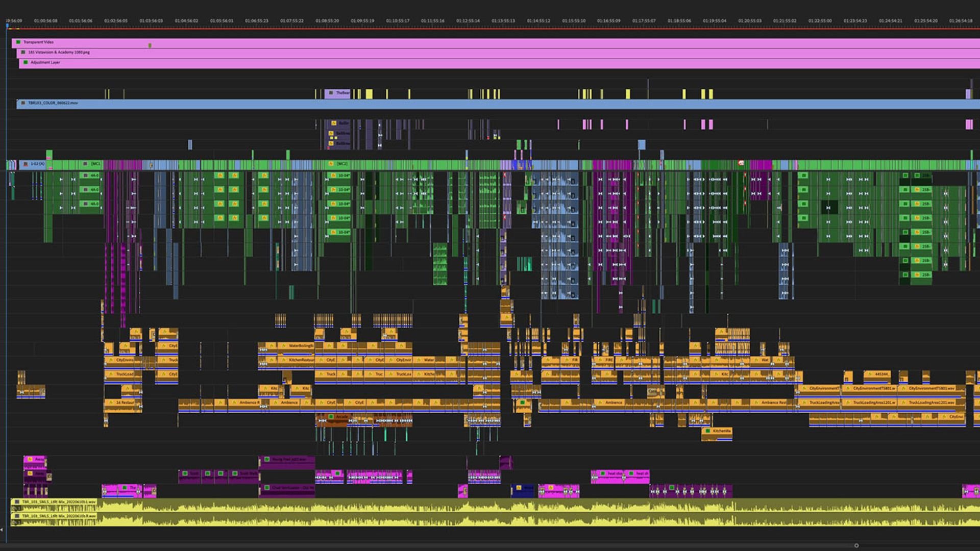Select the fx badge on the KitchenRestaurant audio clip

tap(283, 360)
